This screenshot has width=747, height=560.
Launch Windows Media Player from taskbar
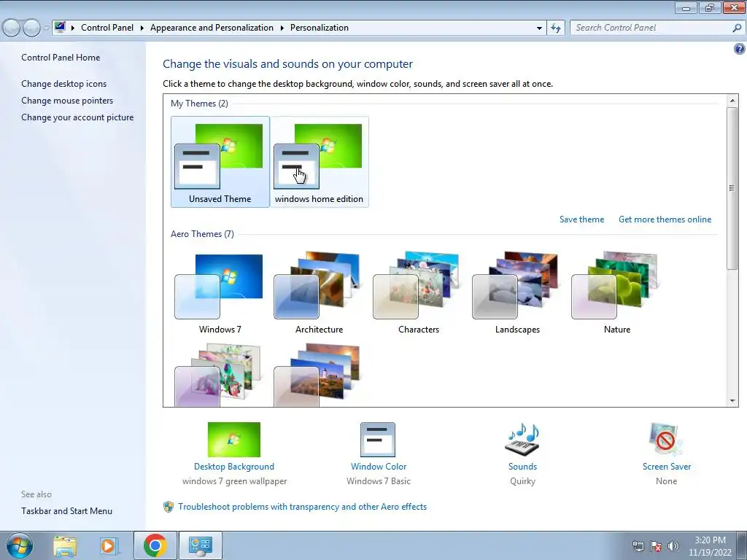pos(109,545)
